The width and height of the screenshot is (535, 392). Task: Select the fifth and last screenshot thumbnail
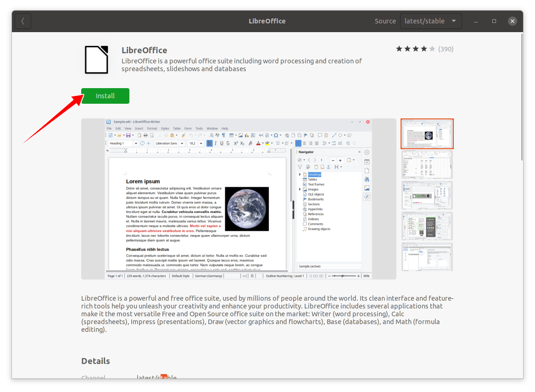click(x=427, y=257)
